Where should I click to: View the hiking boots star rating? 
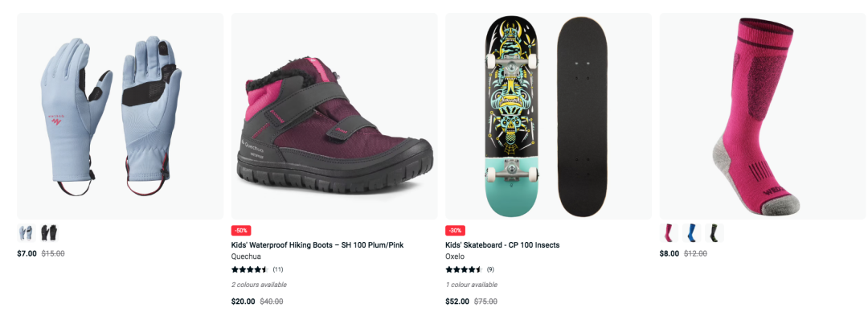pos(250,270)
